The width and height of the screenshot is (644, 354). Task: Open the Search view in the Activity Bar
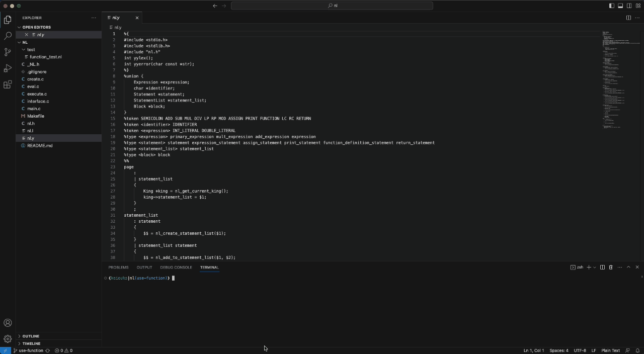8,36
